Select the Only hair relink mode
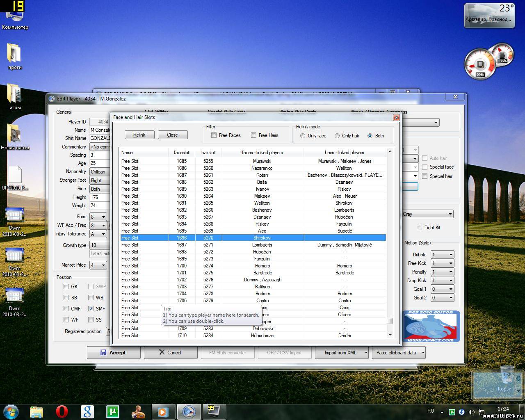525x420 pixels. (337, 136)
